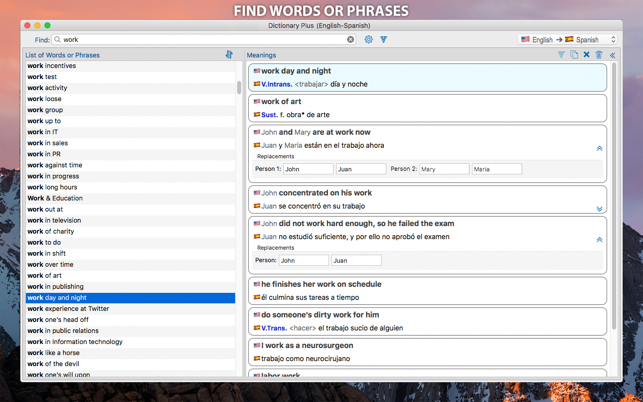Select 'work incentives' in the word list

tap(130, 66)
